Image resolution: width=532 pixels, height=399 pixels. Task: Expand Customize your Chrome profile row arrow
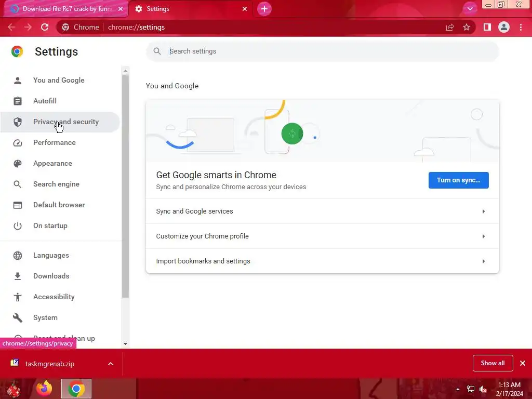(484, 236)
